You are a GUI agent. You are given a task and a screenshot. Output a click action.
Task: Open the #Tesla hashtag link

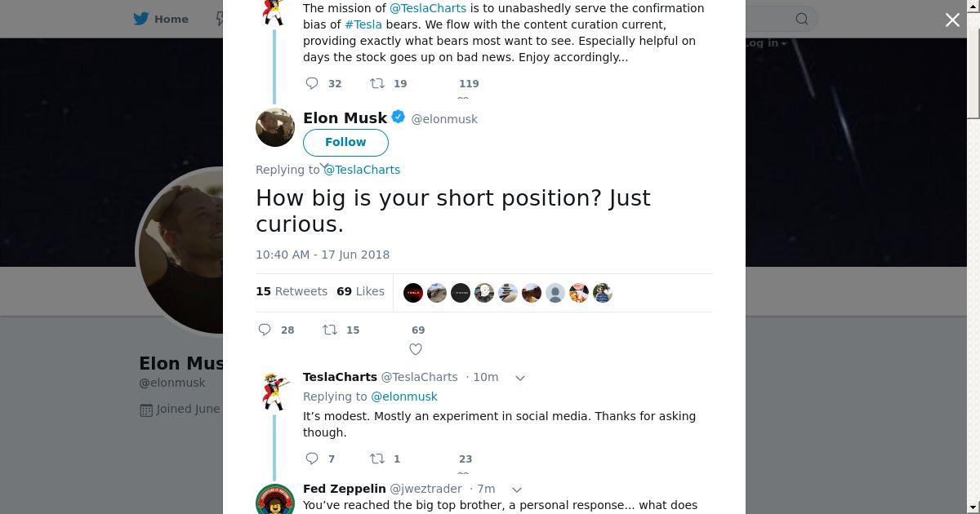click(363, 24)
